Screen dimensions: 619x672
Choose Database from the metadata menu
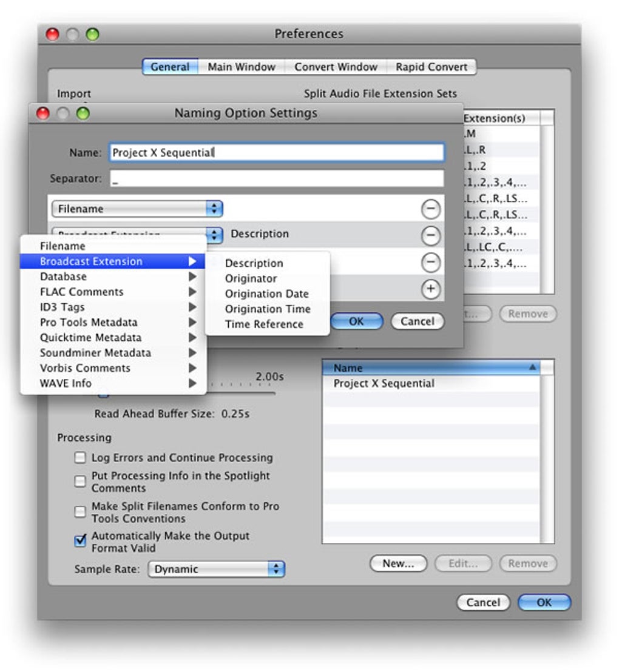pos(91,277)
